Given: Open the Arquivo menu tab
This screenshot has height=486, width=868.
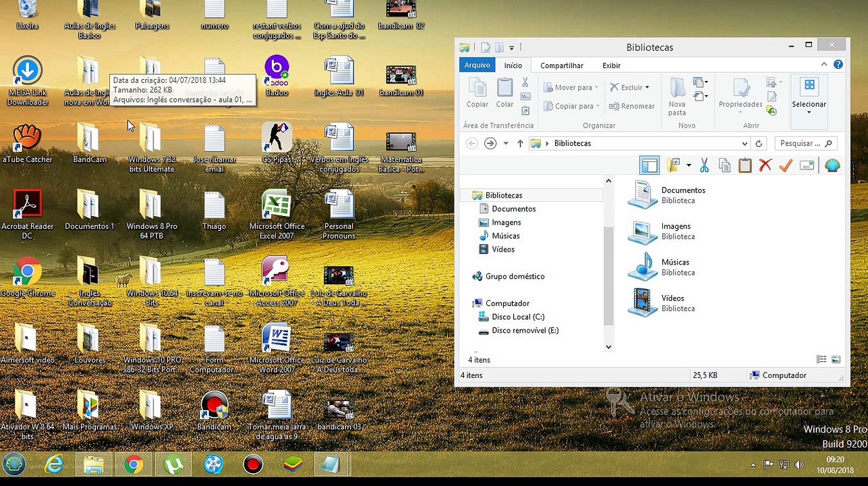Looking at the screenshot, I should point(477,65).
